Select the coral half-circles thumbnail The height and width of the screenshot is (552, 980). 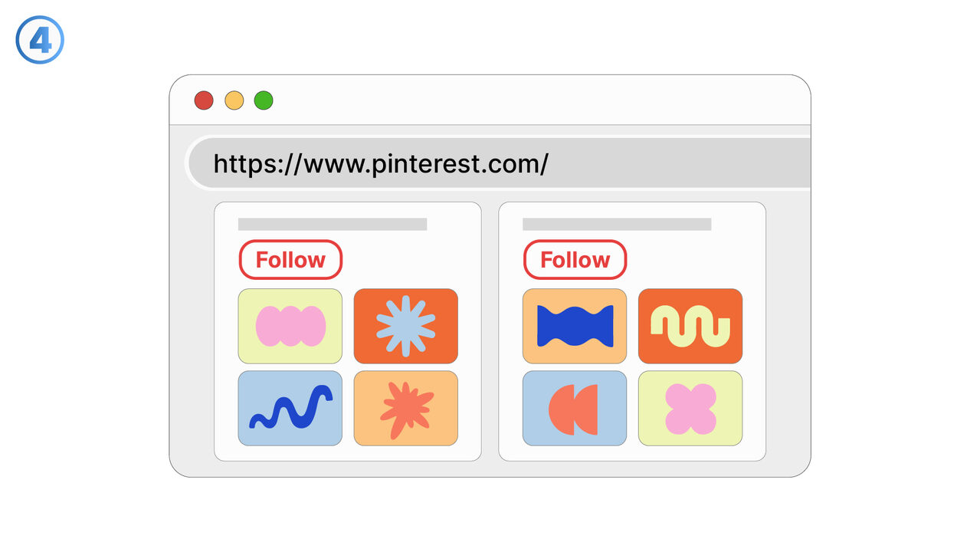575,408
